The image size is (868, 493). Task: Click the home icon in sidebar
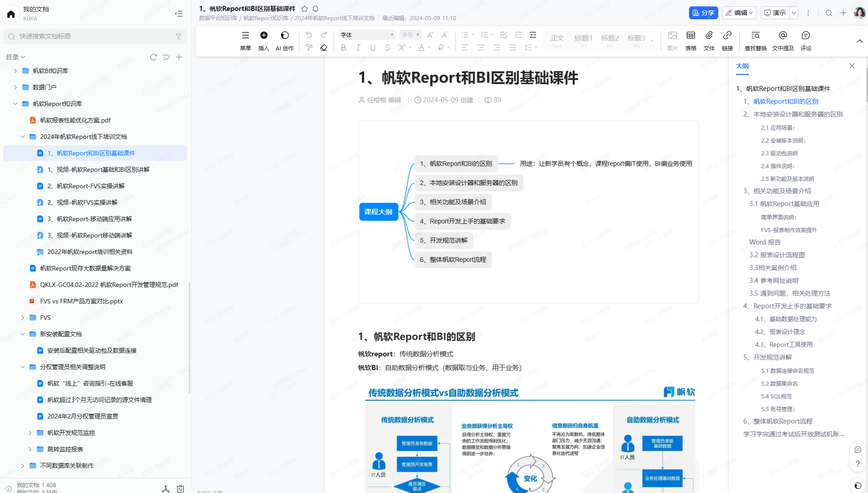11,14
